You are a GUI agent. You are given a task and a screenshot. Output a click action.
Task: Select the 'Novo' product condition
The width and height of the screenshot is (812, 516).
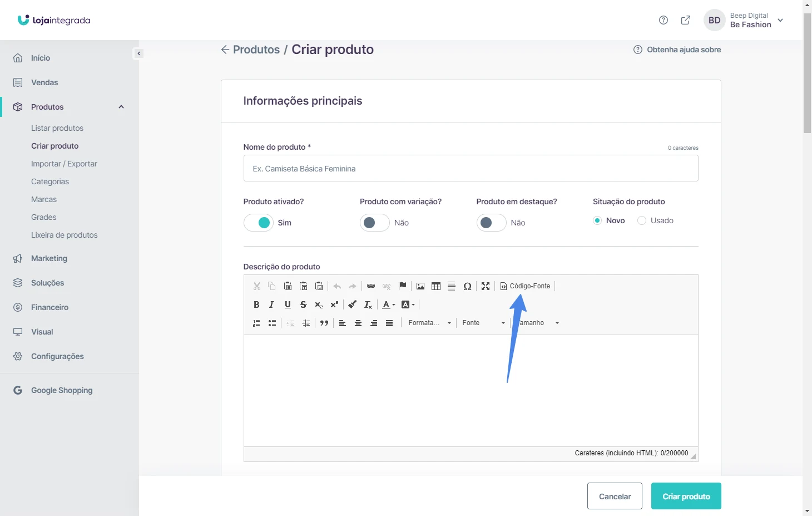point(597,220)
